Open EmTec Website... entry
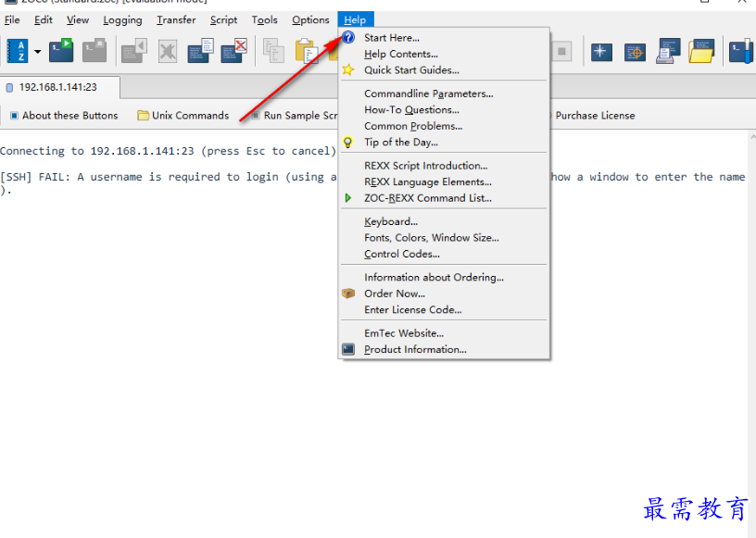 (444, 333)
